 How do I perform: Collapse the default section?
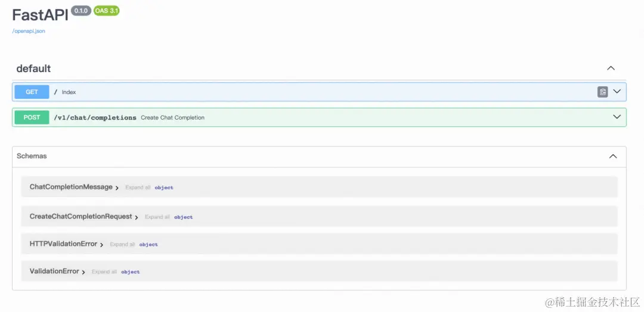point(611,68)
